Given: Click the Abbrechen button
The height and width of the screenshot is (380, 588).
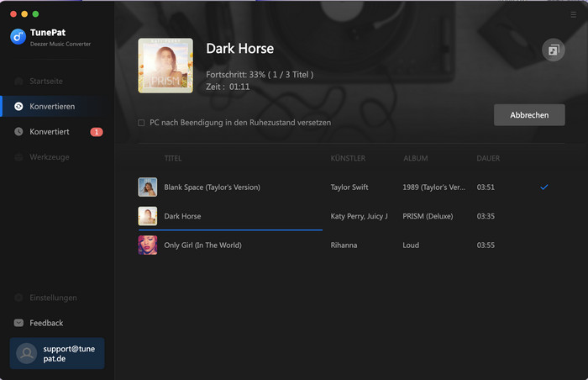Looking at the screenshot, I should pyautogui.click(x=529, y=115).
